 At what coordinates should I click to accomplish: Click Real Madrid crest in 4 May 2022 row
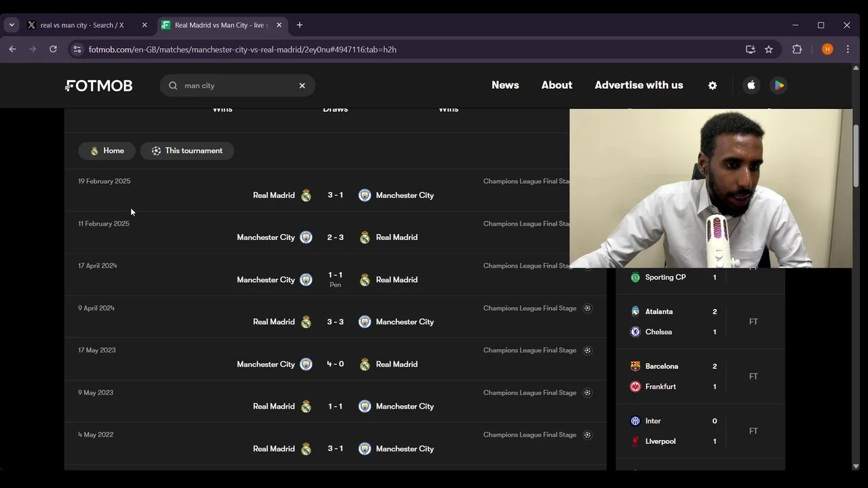click(306, 449)
